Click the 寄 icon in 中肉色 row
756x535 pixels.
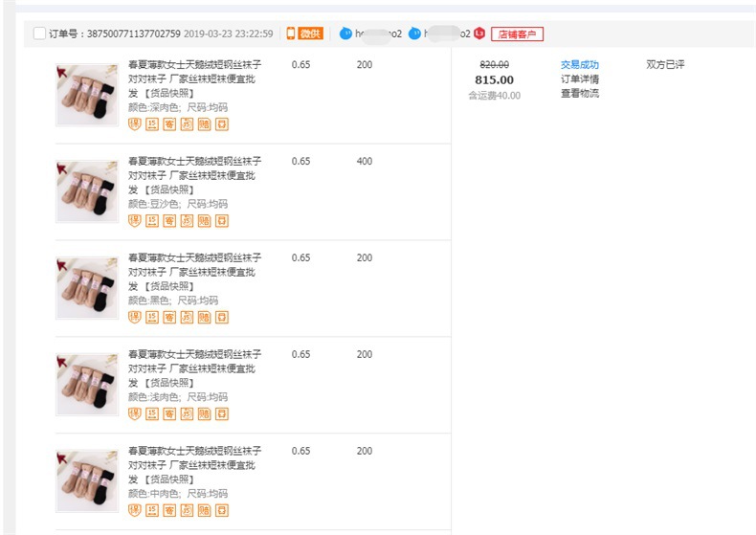[x=169, y=510]
